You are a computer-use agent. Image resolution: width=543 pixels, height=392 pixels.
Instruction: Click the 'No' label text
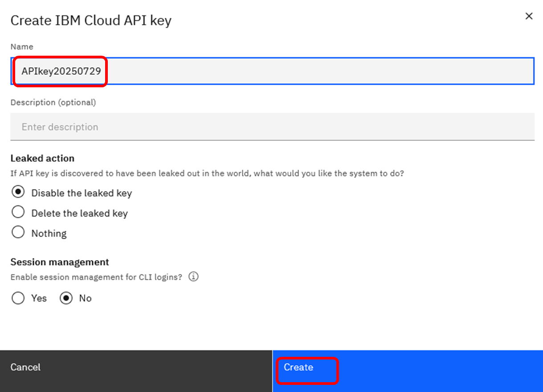[x=85, y=298]
